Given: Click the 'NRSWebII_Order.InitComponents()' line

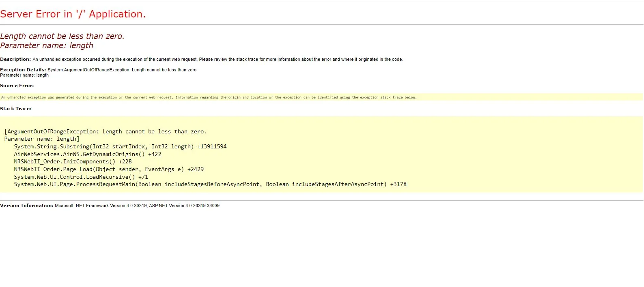Looking at the screenshot, I should coord(73,161).
